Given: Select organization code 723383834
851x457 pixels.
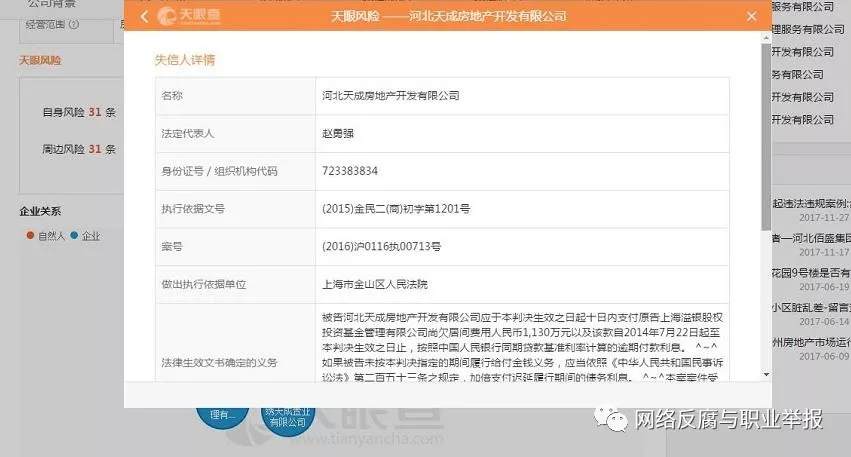Looking at the screenshot, I should [350, 171].
